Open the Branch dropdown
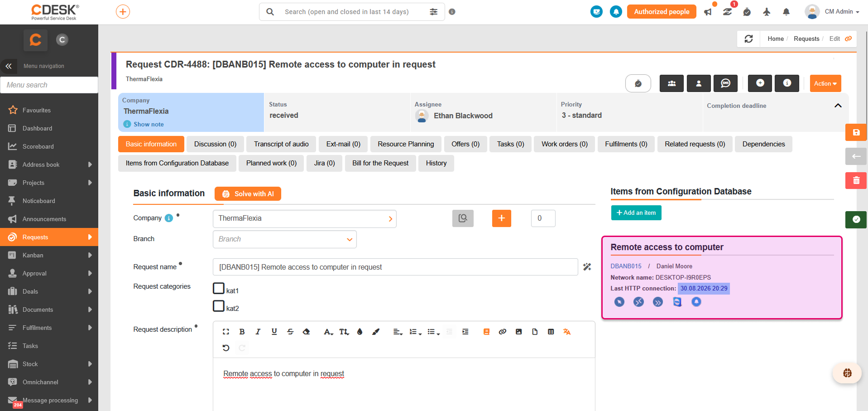Image resolution: width=868 pixels, height=411 pixels. [x=284, y=239]
